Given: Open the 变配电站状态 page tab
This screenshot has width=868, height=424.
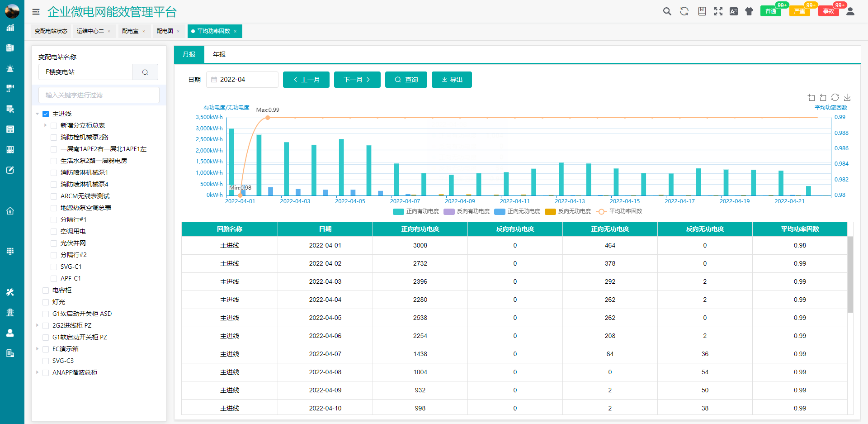Looking at the screenshot, I should coord(51,31).
